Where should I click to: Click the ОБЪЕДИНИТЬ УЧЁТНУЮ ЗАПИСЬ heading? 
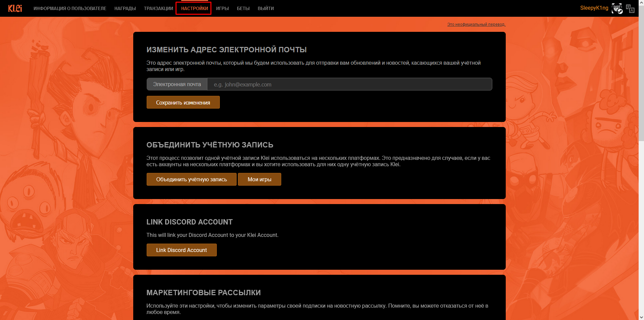210,145
